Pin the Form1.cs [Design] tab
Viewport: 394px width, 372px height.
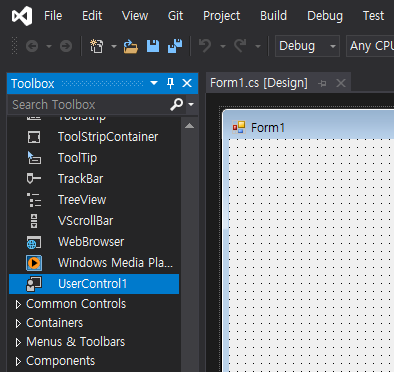(x=322, y=83)
